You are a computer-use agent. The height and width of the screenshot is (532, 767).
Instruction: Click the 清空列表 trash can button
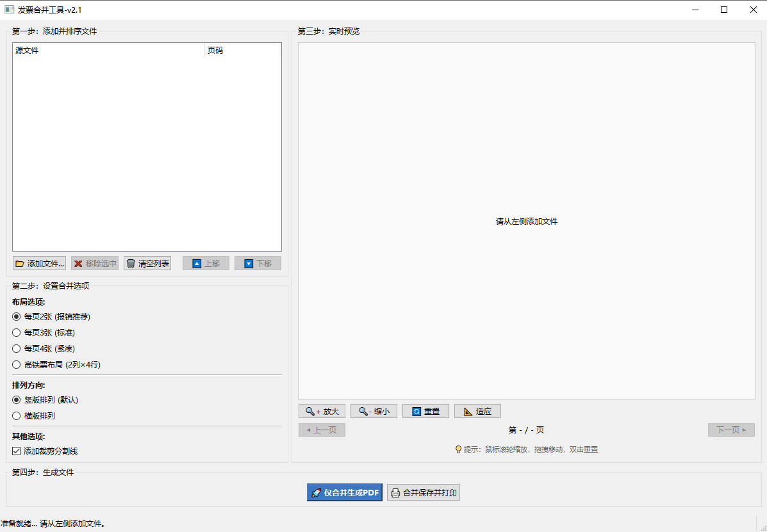[147, 263]
